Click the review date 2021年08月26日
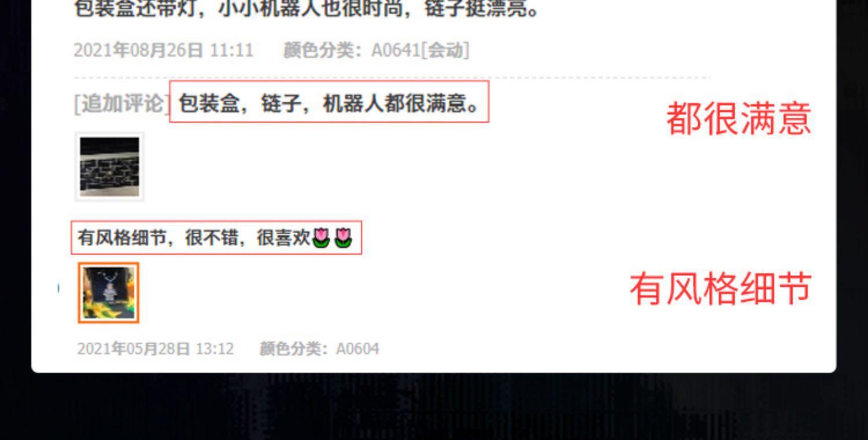868x440 pixels. pos(138,50)
